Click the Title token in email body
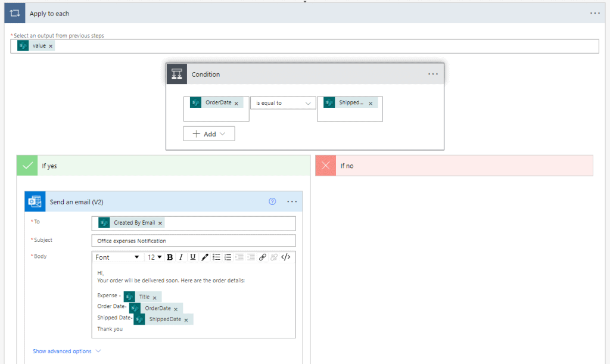This screenshot has height=364, width=610. tap(142, 297)
